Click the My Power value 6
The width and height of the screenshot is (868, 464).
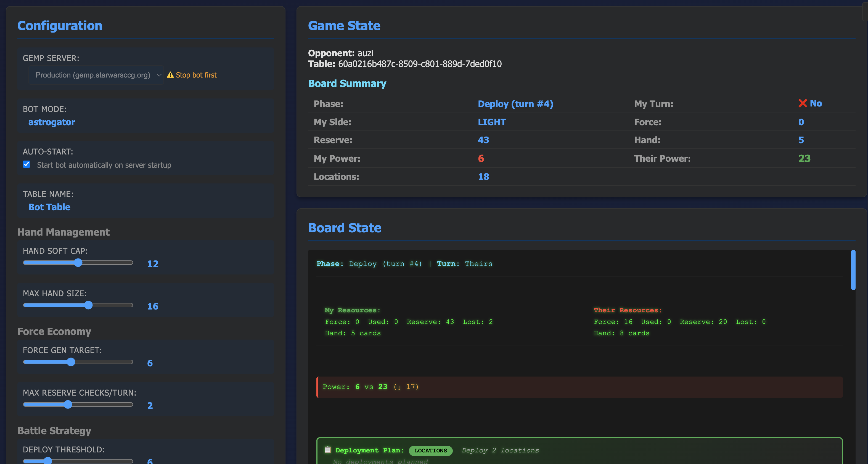(481, 158)
